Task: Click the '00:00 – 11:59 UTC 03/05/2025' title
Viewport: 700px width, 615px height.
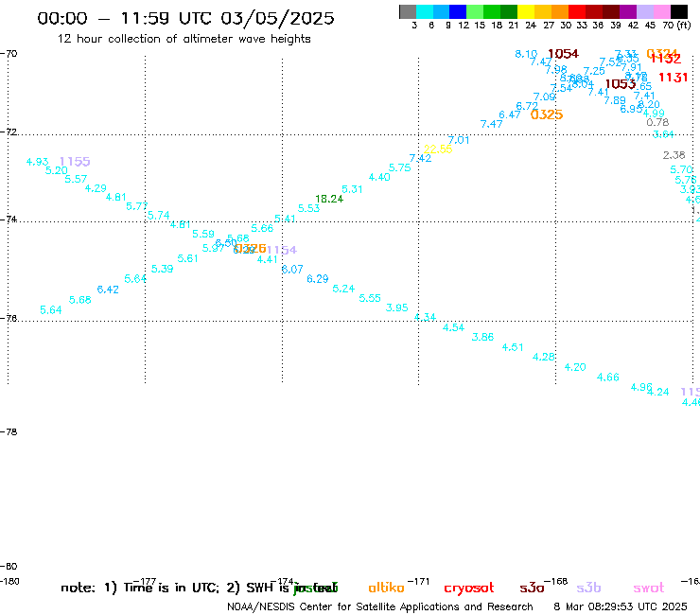Action: 185,18
